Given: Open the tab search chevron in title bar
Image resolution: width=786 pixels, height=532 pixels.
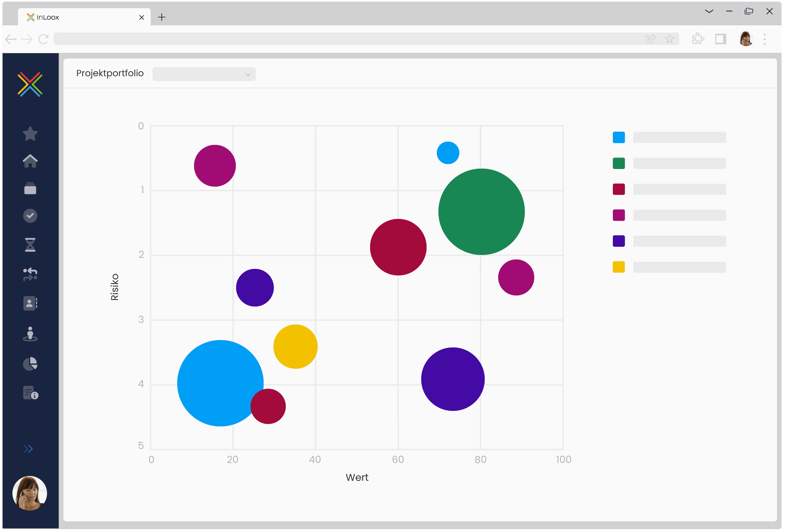Looking at the screenshot, I should [x=709, y=11].
